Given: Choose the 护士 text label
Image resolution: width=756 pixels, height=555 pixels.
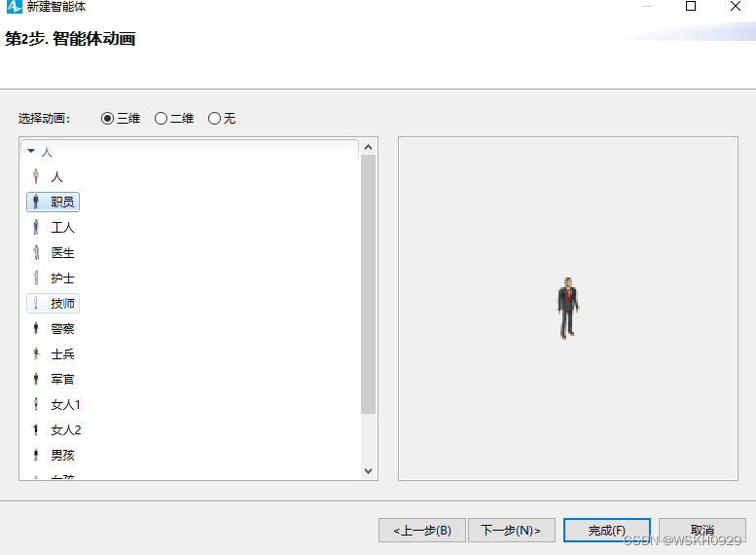Looking at the screenshot, I should [x=62, y=277].
